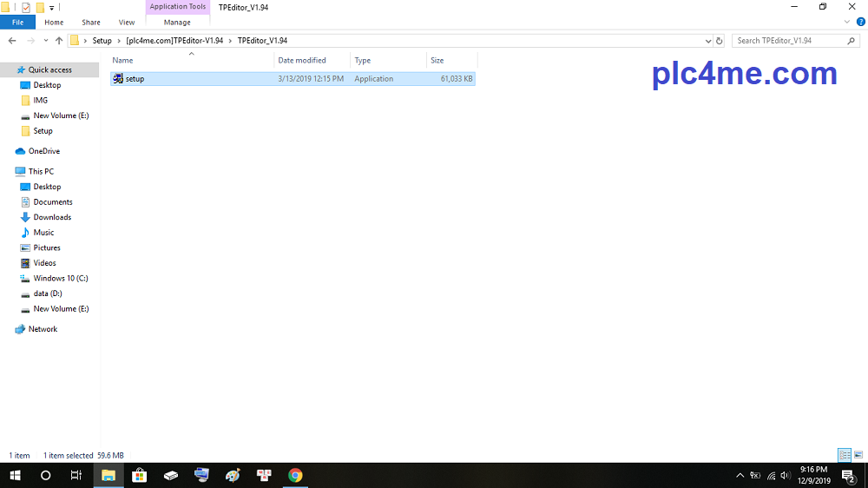
Task: Switch to large icons view
Action: click(x=858, y=455)
